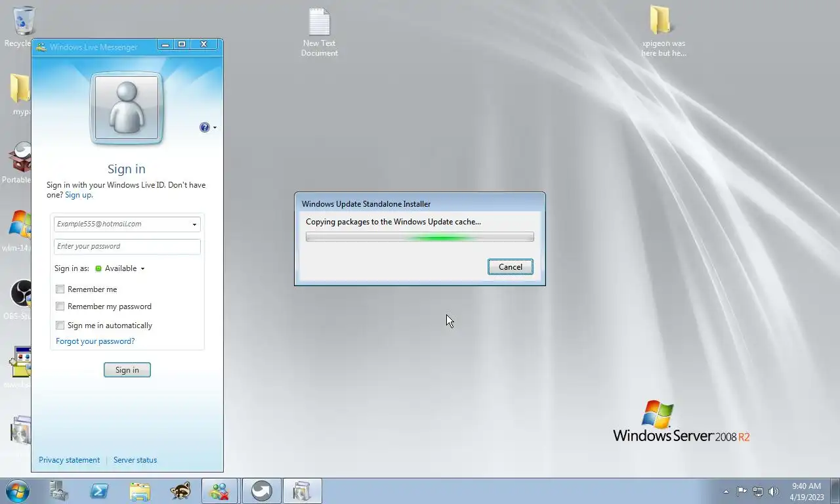Click the Messenger display picture frame
The height and width of the screenshot is (504, 840).
click(x=127, y=108)
